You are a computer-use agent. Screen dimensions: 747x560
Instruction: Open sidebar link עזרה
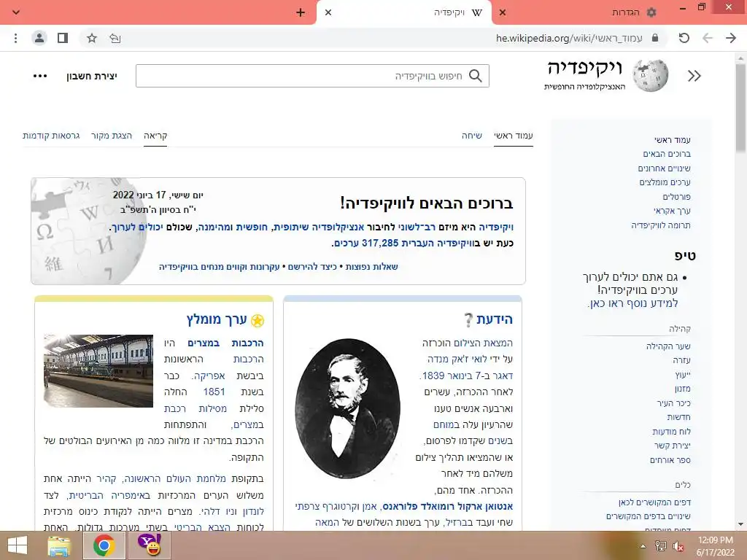click(682, 360)
